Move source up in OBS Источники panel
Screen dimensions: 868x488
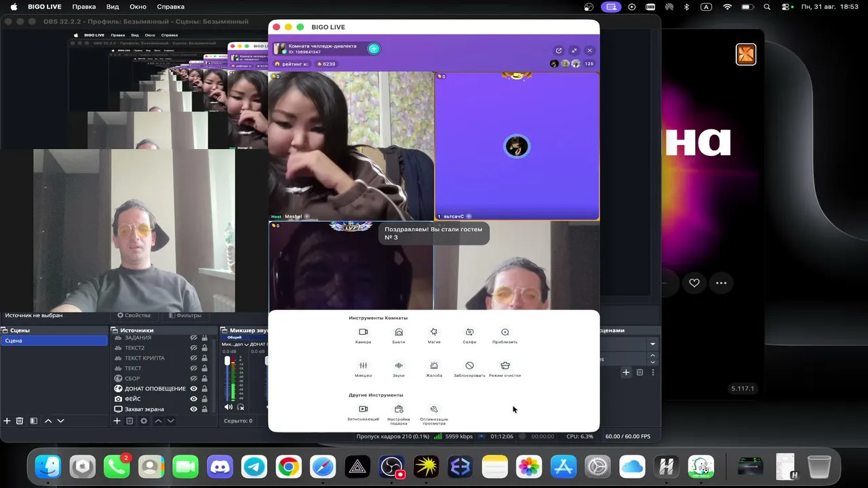(x=158, y=421)
